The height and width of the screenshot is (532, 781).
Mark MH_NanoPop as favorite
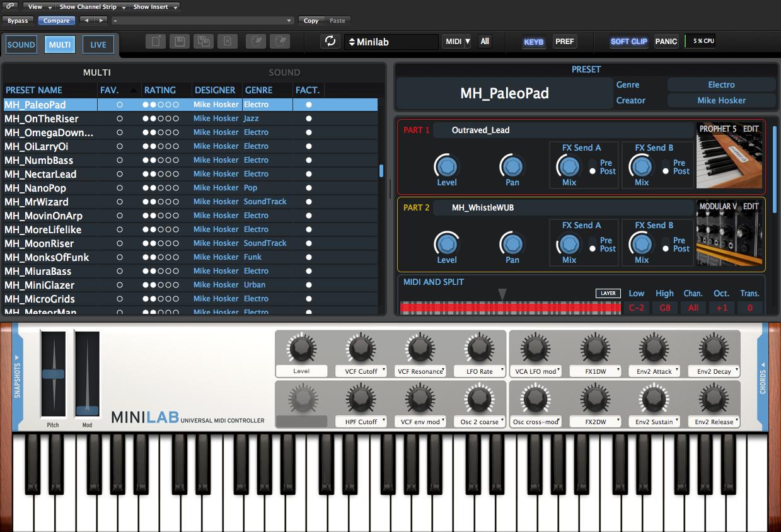point(120,188)
